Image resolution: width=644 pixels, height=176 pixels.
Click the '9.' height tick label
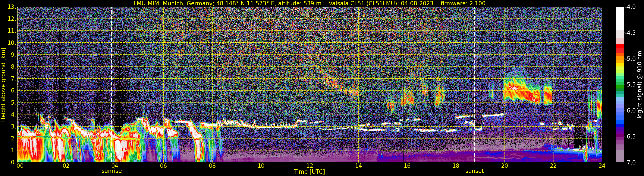coord(13,55)
